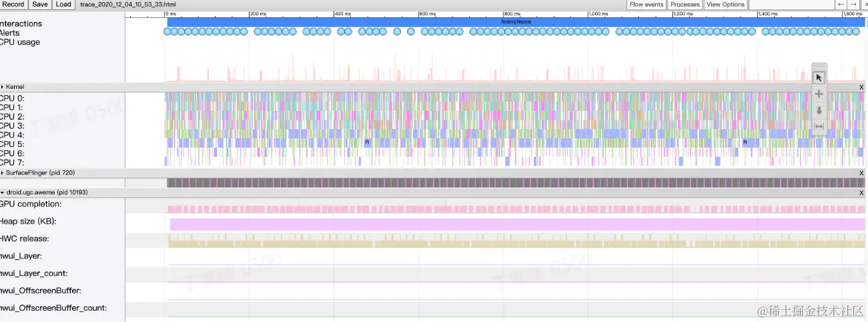Click the CPU 4 track label
868x322 pixels.
coord(12,134)
